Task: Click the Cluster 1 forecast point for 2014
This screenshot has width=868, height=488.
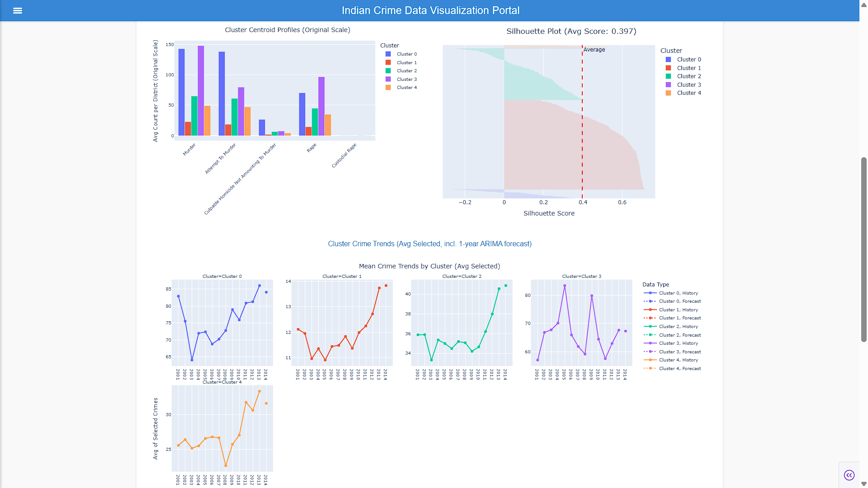Action: click(x=386, y=286)
